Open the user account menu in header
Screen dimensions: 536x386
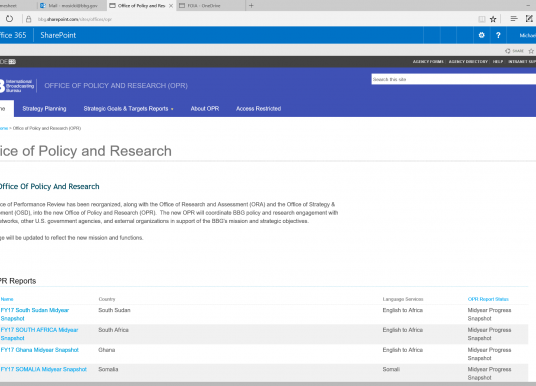click(527, 35)
